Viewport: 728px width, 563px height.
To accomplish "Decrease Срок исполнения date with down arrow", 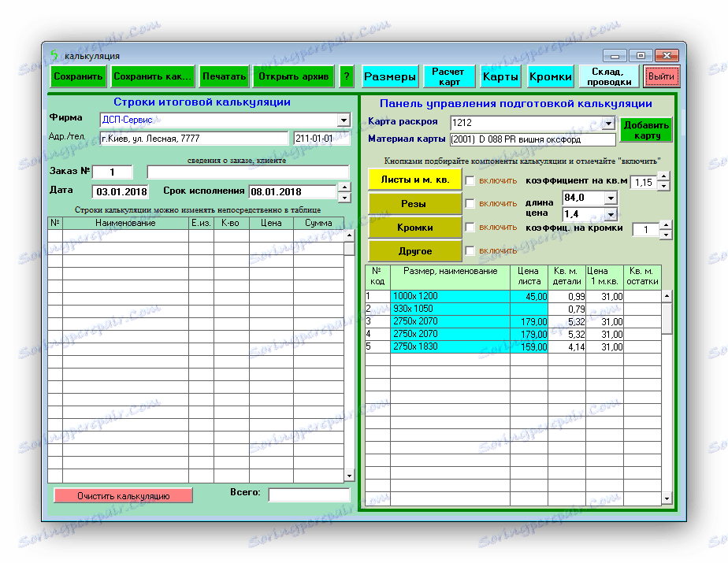I will tap(344, 198).
